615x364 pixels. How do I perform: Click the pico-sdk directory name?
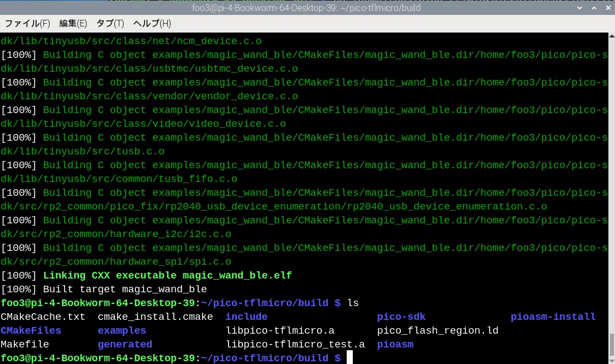(401, 317)
